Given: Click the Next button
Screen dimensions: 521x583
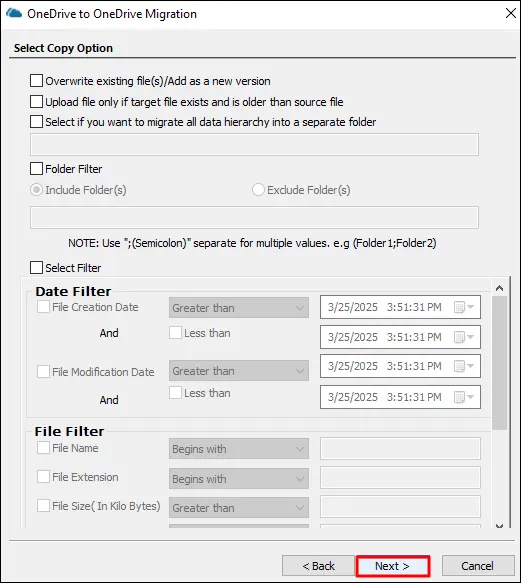Looking at the screenshot, I should 393,566.
